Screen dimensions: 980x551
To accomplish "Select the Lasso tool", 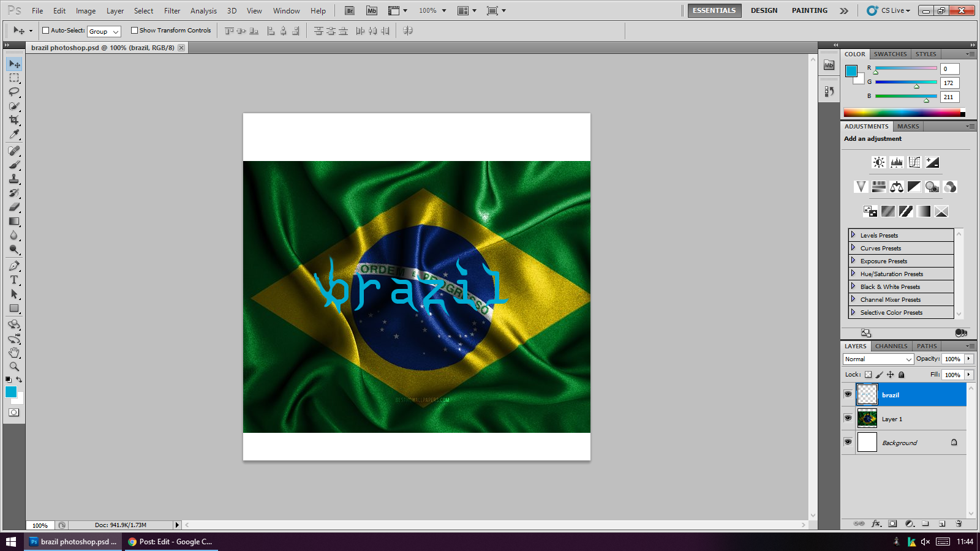I will [x=14, y=92].
